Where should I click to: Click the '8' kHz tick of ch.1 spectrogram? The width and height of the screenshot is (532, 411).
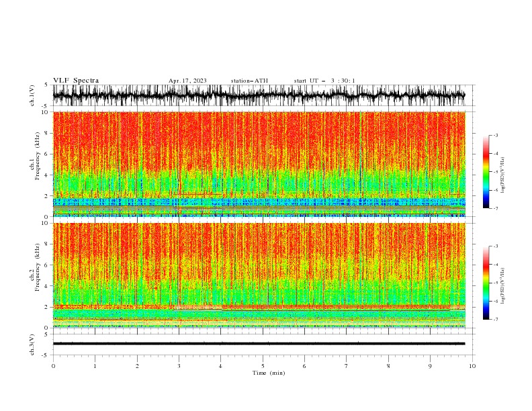[46, 133]
